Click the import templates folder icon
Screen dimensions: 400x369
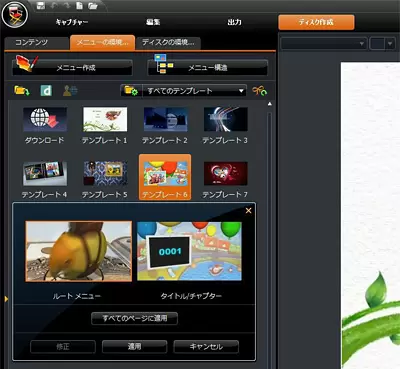[22, 90]
